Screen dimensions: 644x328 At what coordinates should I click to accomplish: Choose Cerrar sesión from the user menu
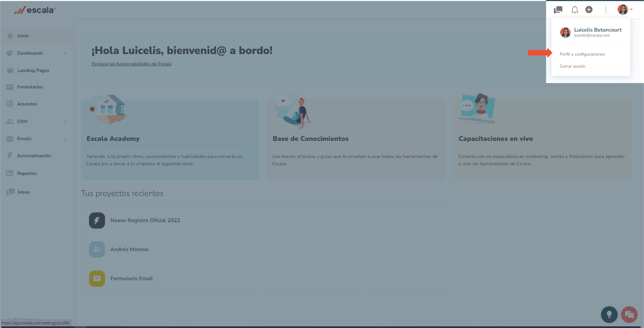572,66
